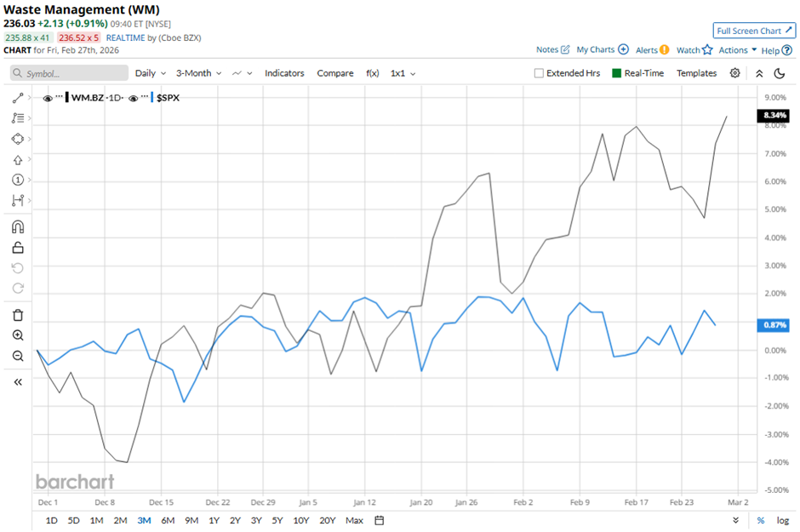Screen dimensions: 800x532
Task: Undo the last chart action
Action: (x=18, y=268)
